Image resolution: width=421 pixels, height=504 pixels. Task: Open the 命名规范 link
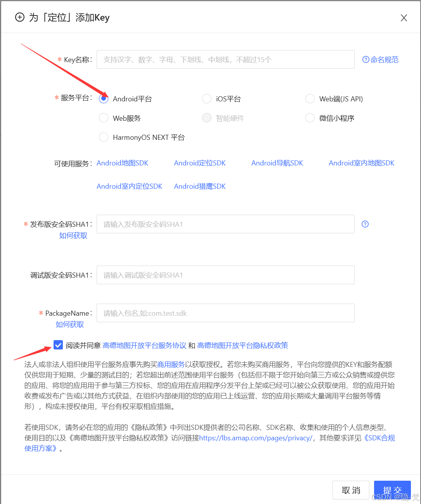tap(385, 59)
